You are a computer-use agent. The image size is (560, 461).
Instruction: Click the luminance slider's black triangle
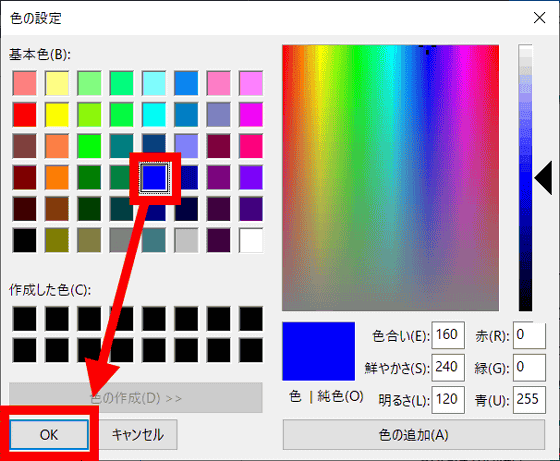[x=543, y=178]
